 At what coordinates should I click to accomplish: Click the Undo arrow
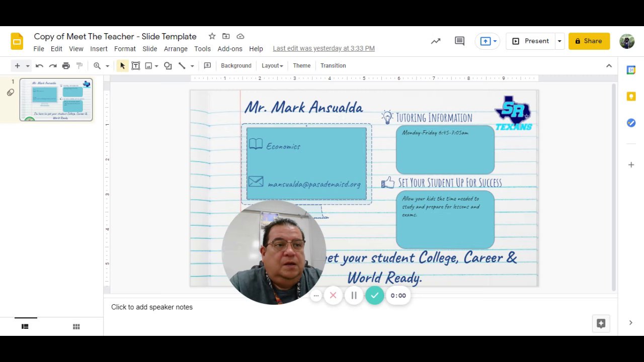(39, 66)
